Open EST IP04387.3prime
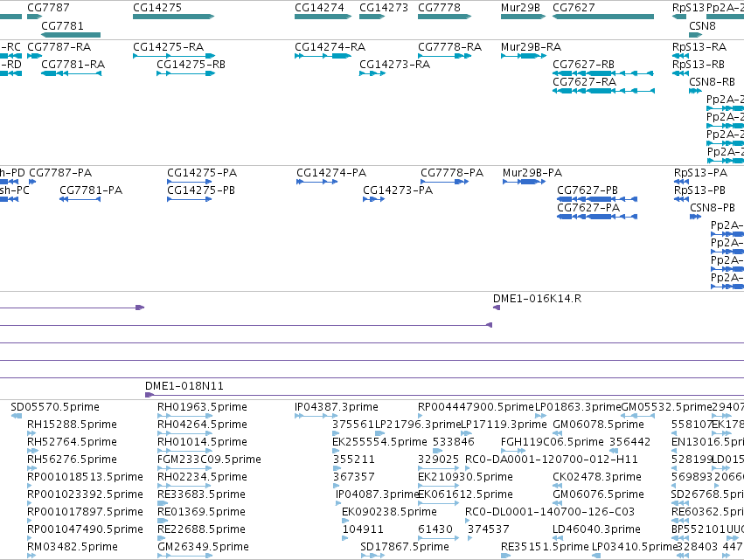This screenshot has width=744, height=560. point(337,407)
